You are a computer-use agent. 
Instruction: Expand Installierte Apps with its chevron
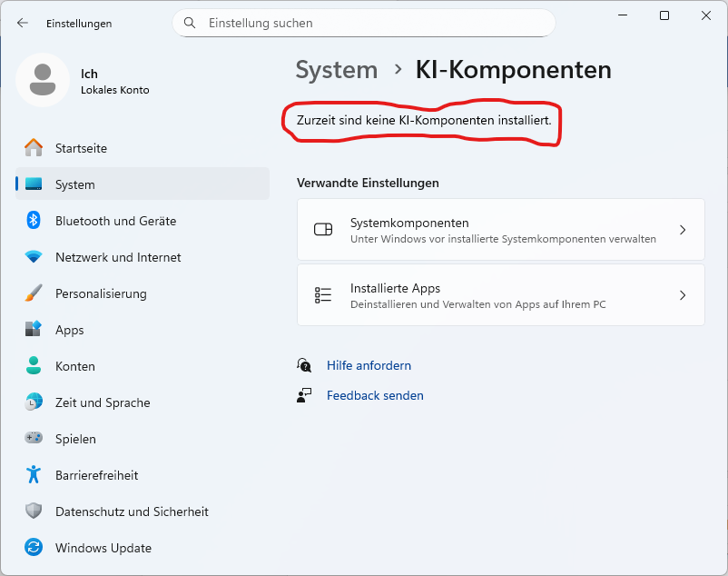click(x=683, y=295)
